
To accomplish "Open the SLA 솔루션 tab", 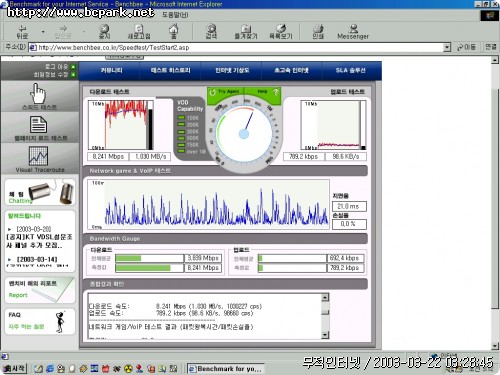I will click(x=350, y=70).
